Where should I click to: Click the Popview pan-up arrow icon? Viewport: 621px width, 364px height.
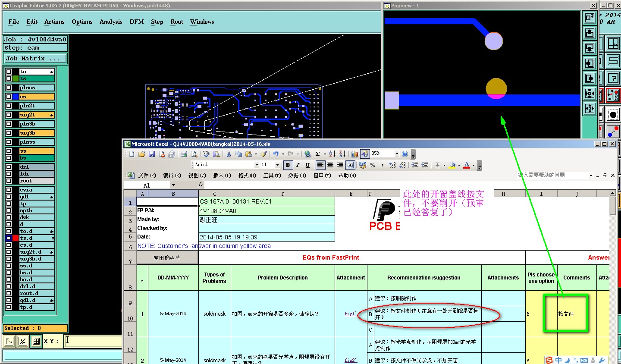tap(590, 33)
